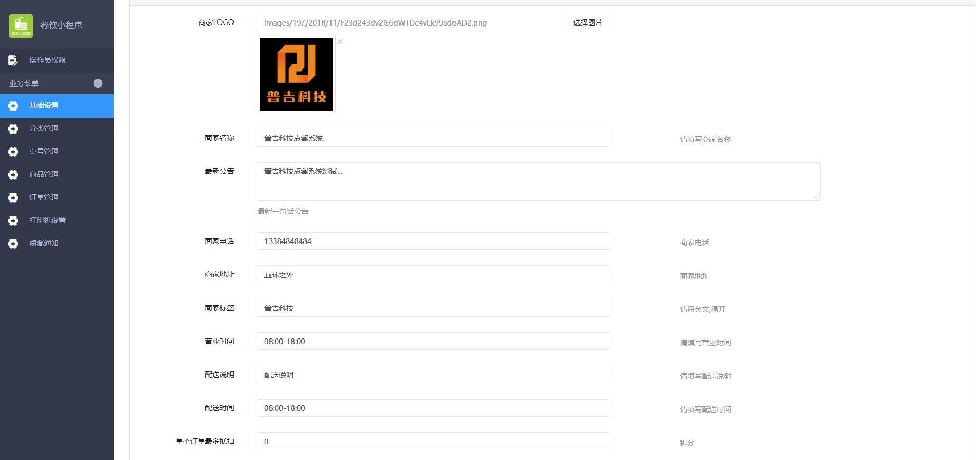Viewport: 980px width, 460px height.
Task: Focus the 单个订单最多抵扣 input field
Action: [433, 441]
